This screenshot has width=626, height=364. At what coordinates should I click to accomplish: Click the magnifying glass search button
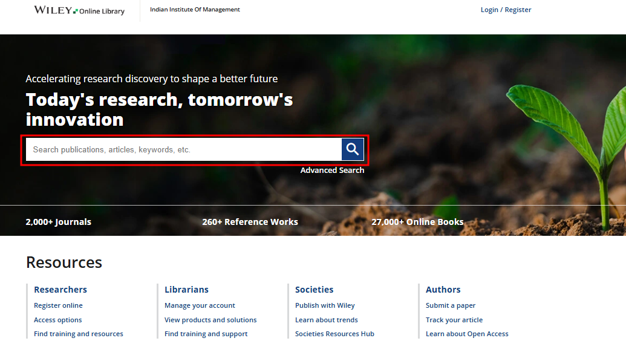tap(353, 149)
